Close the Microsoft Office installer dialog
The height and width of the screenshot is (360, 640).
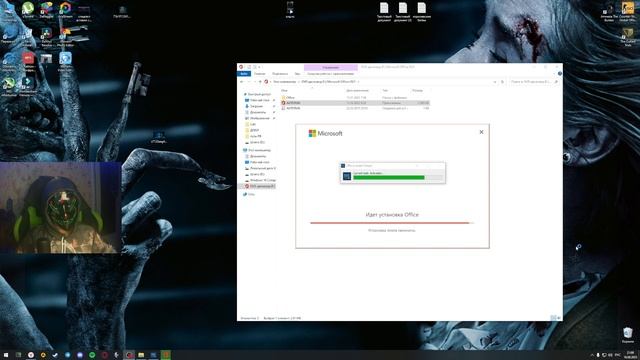pyautogui.click(x=481, y=132)
